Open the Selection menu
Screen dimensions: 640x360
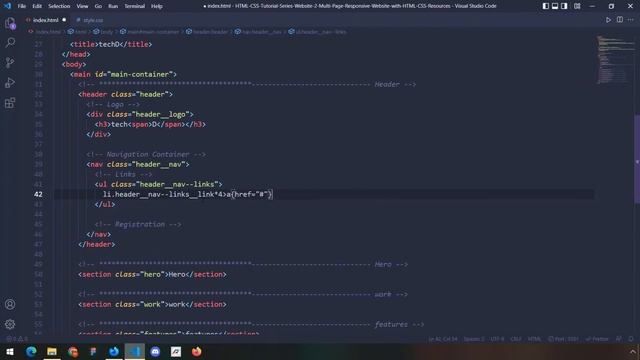59,6
